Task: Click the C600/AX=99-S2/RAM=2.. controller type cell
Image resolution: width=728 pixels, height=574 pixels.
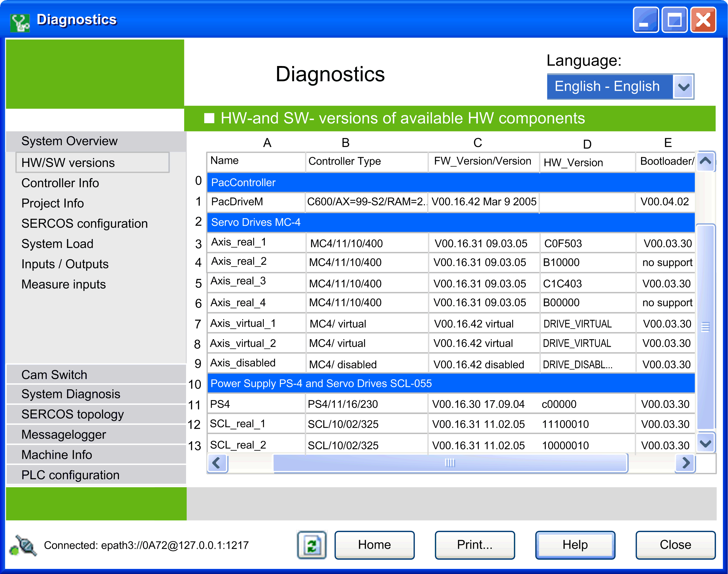Action: pos(367,202)
